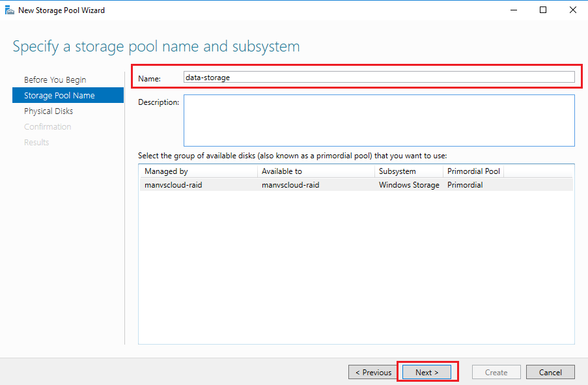The height and width of the screenshot is (385, 588).
Task: Sort by the Managed by column header
Action: 199,171
